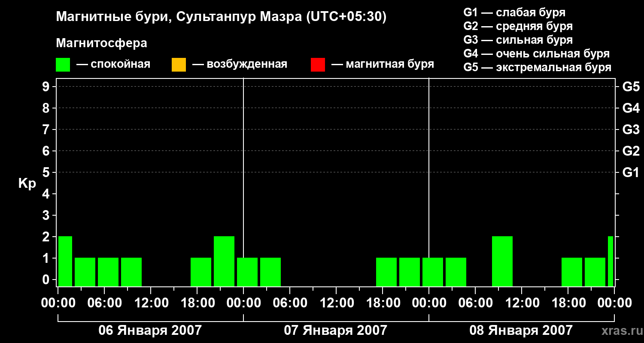Image resolution: width=644 pixels, height=343 pixels.
Task: Click the Kp 1 bar covering 18:00 on 07 Января
Action: click(386, 272)
